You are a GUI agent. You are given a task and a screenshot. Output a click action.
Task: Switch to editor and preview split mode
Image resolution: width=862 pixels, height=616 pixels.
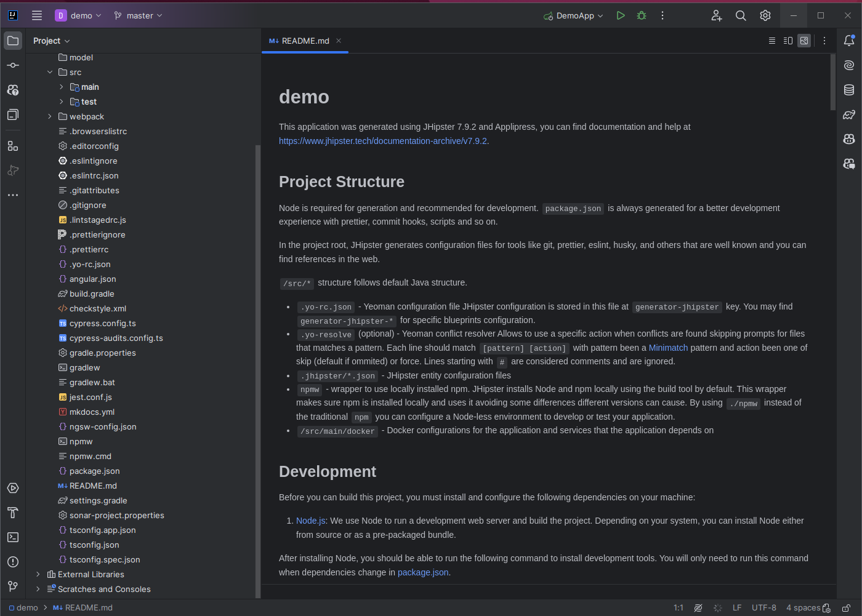(788, 41)
